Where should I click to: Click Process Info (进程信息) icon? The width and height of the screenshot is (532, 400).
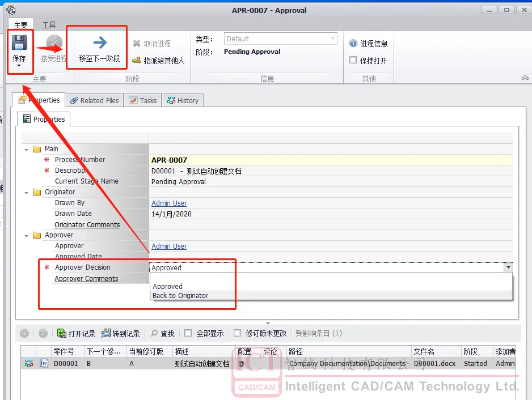pyautogui.click(x=353, y=43)
